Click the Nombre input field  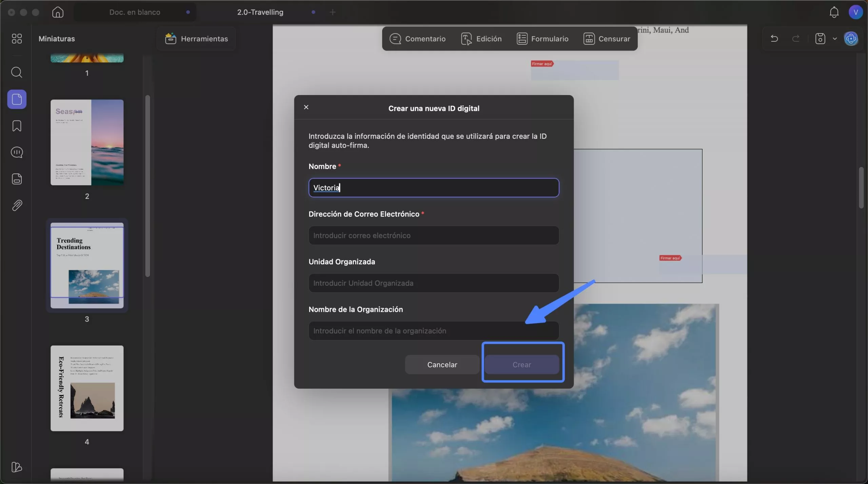pyautogui.click(x=434, y=188)
